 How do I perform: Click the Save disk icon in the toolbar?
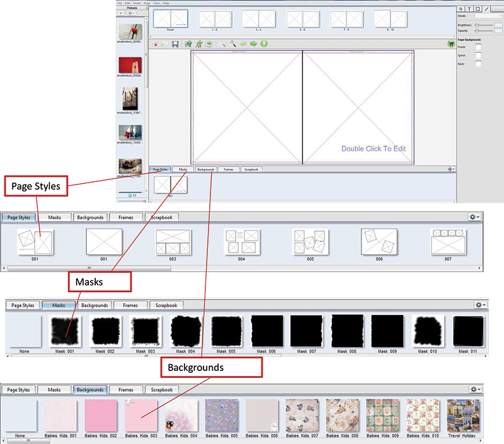175,44
